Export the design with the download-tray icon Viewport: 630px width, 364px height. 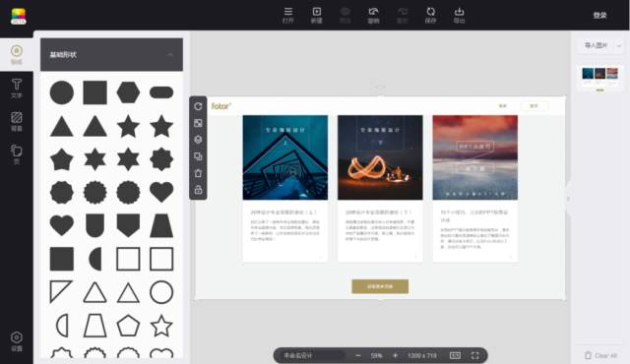[460, 16]
